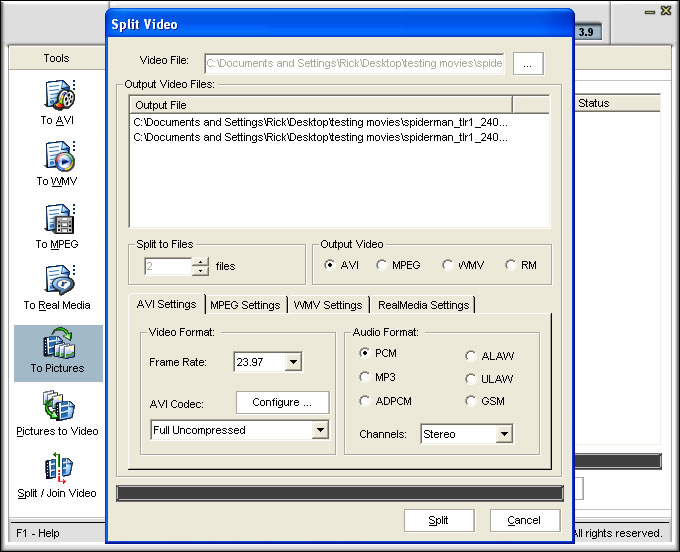This screenshot has height=552, width=680.
Task: Select the first output file row
Action: coord(322,122)
